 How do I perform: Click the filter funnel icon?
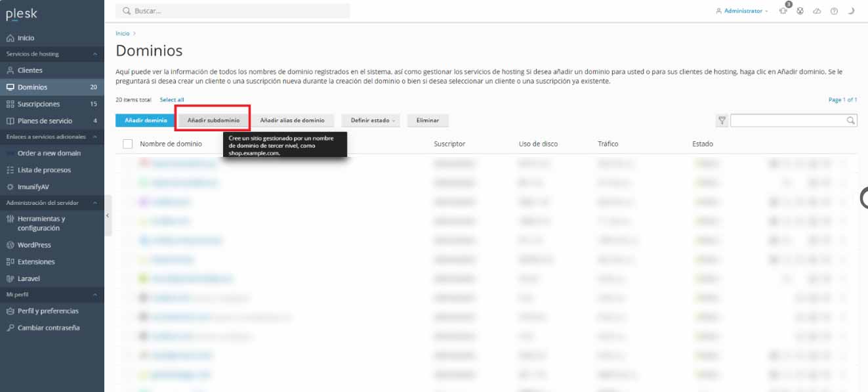tap(722, 121)
